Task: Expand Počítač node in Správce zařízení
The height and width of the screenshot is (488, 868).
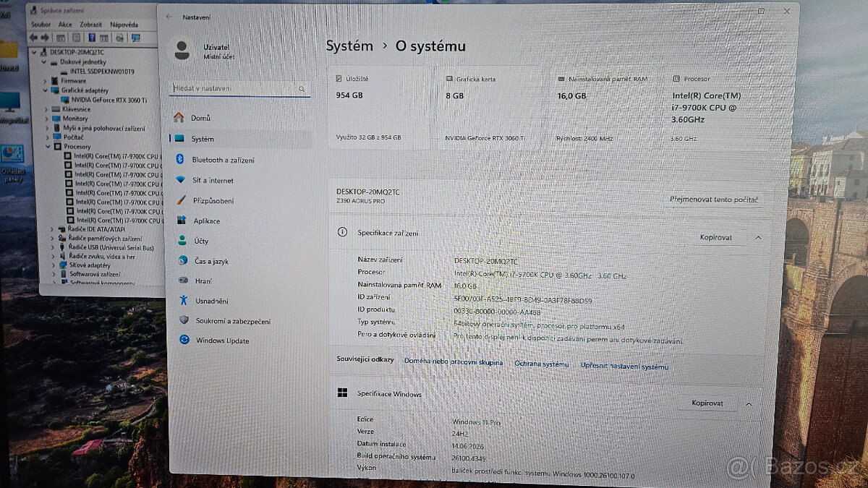Action: point(48,137)
